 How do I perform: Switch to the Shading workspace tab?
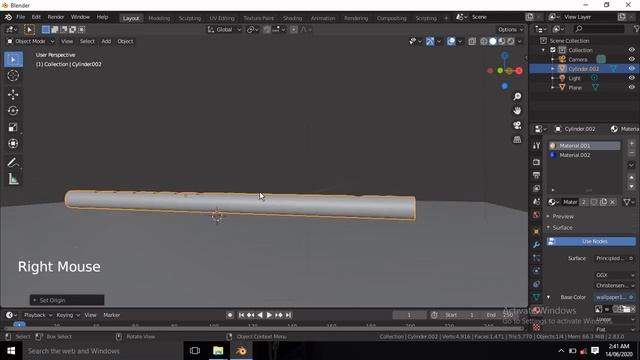[292, 18]
